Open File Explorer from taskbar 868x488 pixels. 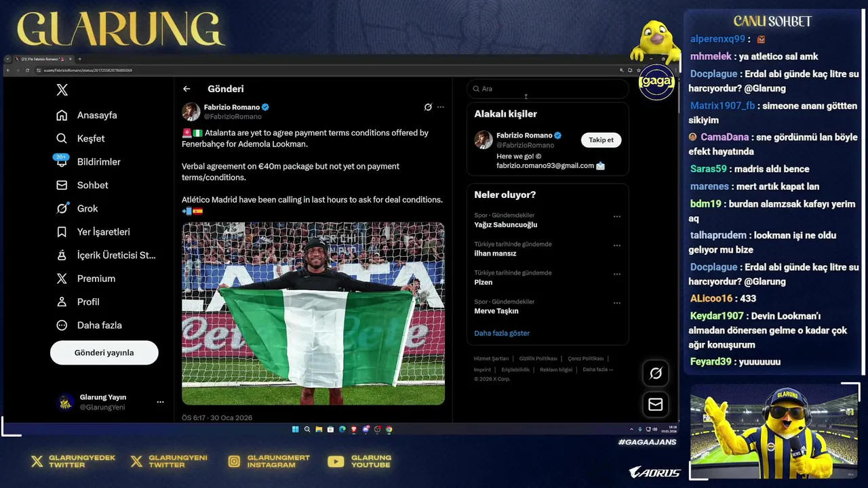click(319, 429)
